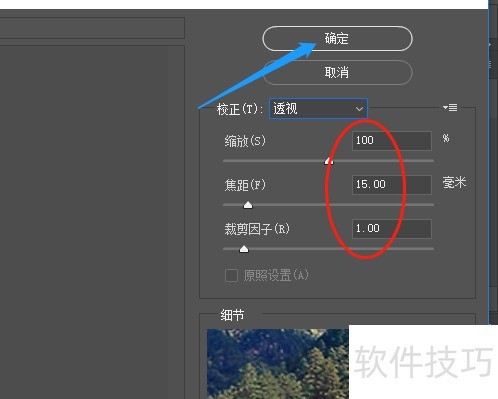The width and height of the screenshot is (498, 399).
Task: Click the 细节 preview thumbnail
Action: pos(278,364)
